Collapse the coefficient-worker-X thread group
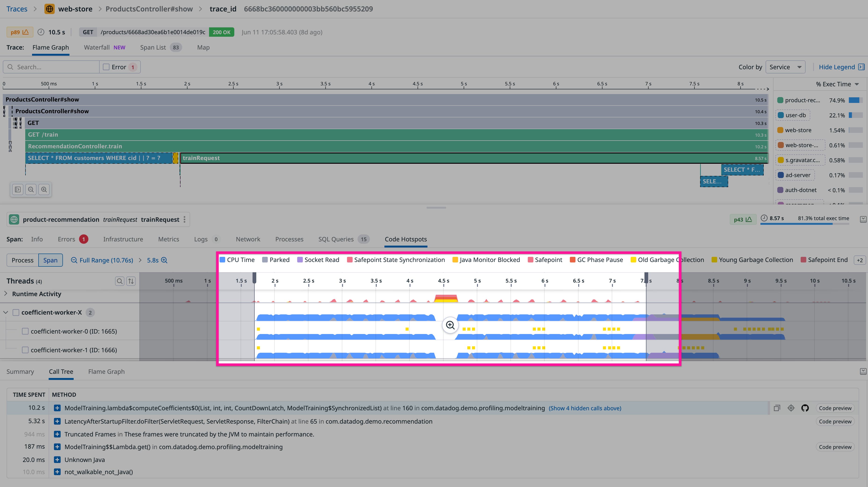The image size is (868, 487). coord(5,312)
